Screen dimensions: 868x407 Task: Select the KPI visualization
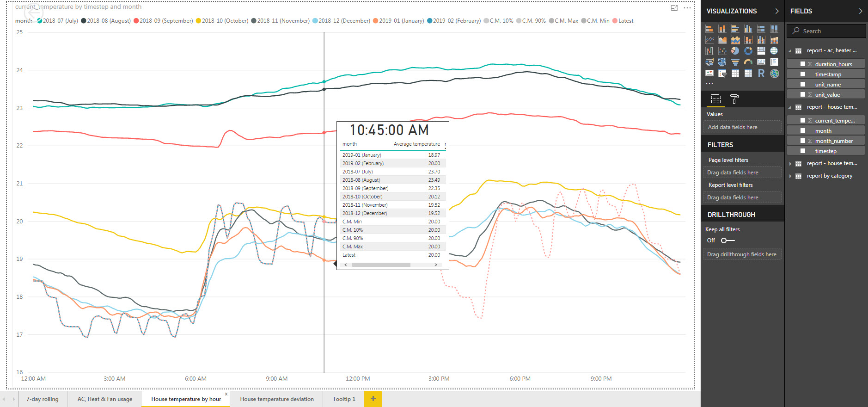click(x=709, y=73)
